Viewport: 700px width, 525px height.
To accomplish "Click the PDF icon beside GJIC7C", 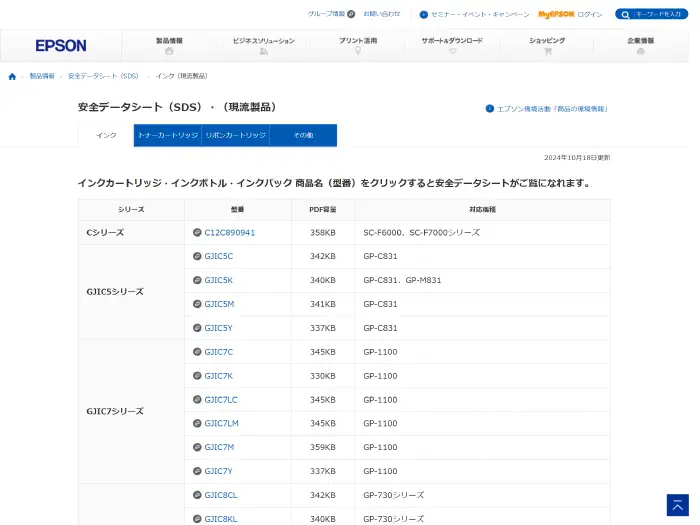I will pos(197,352).
